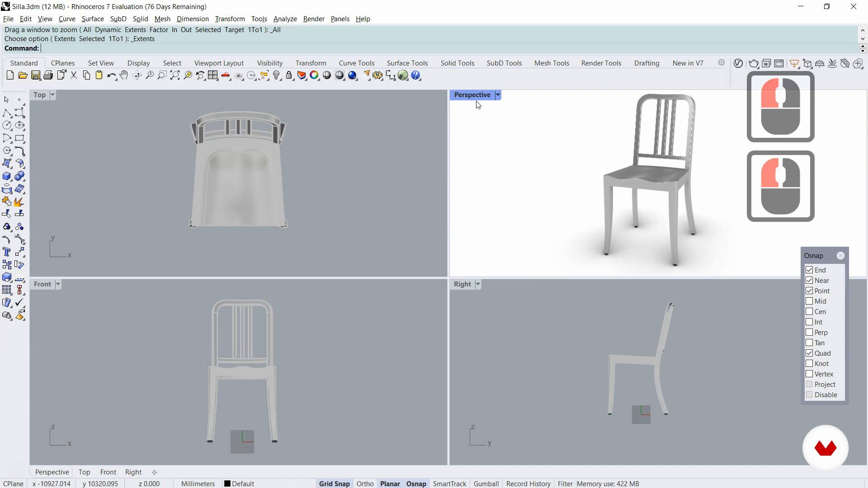Click the Open file folder icon
Image resolution: width=868 pixels, height=488 pixels.
point(23,75)
